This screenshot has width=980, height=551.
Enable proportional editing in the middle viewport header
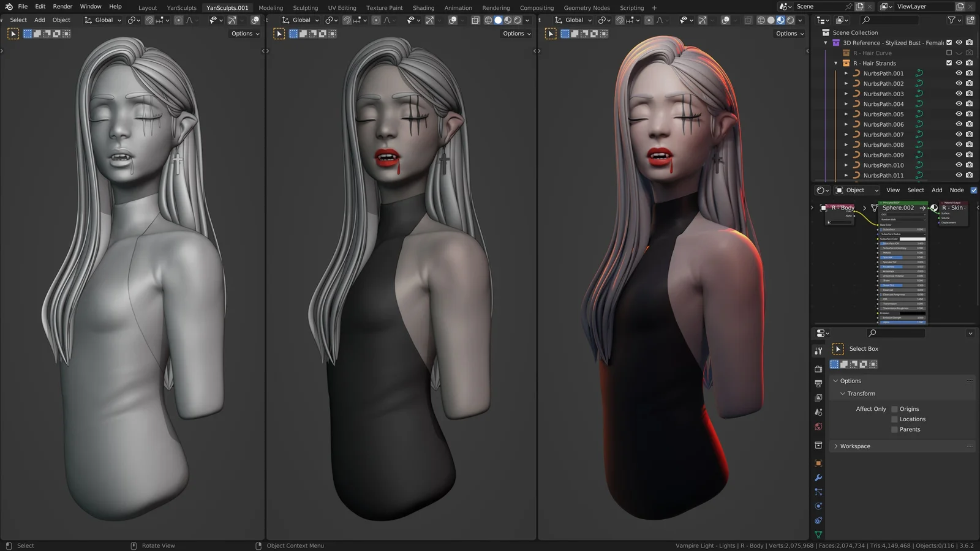click(x=376, y=20)
